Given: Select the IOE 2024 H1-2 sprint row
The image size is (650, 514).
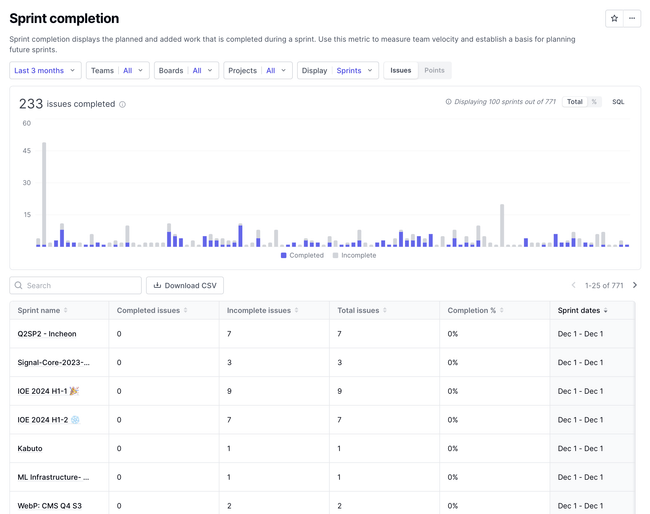Looking at the screenshot, I should pos(322,419).
